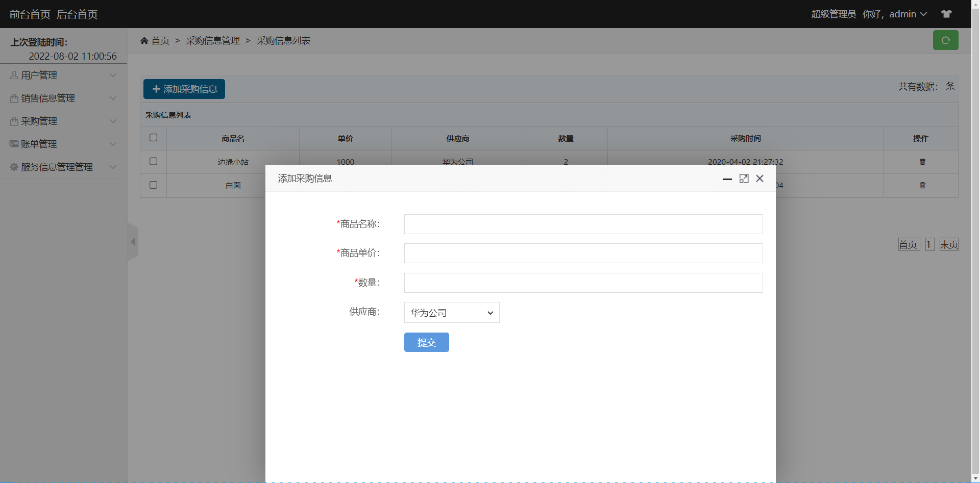Open the 供应商 dropdown showing 华为公司
The height and width of the screenshot is (483, 980).
(x=451, y=312)
